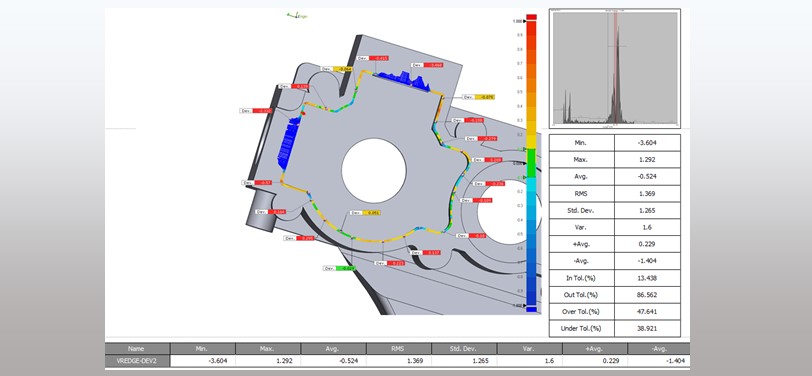Click the green tolerance band on the color scale
Image resolution: width=812 pixels, height=376 pixels.
531,163
